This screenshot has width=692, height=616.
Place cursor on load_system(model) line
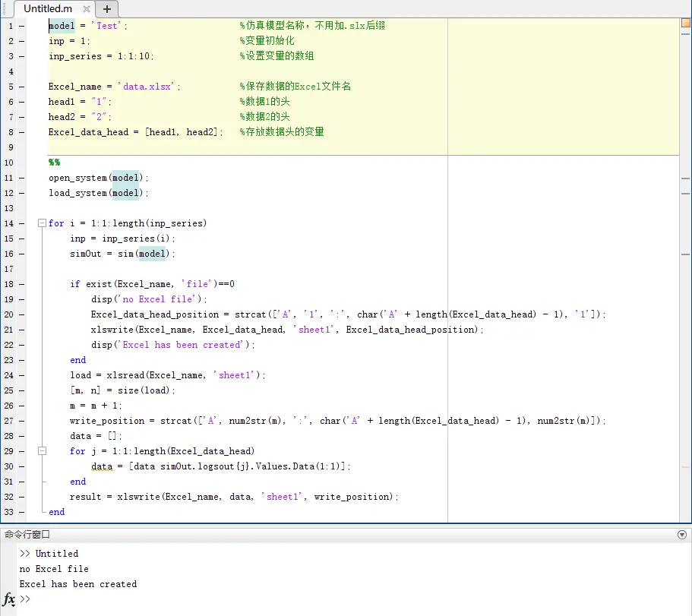(x=99, y=193)
